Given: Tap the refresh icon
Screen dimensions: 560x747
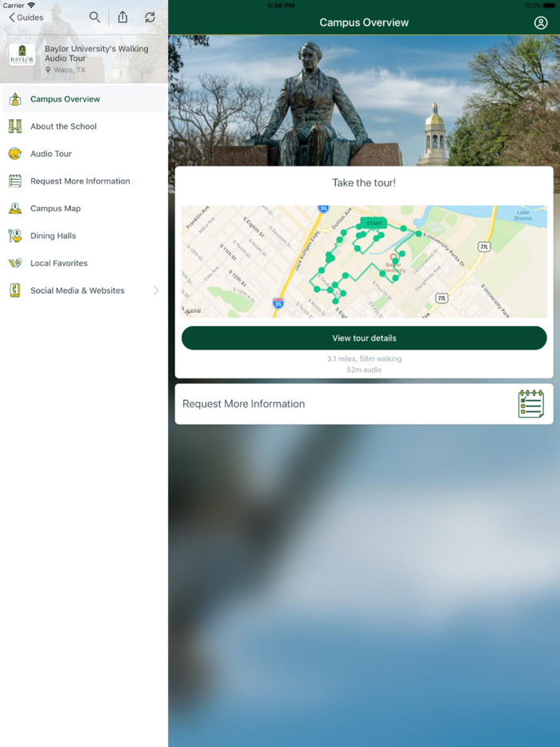Looking at the screenshot, I should click(150, 18).
